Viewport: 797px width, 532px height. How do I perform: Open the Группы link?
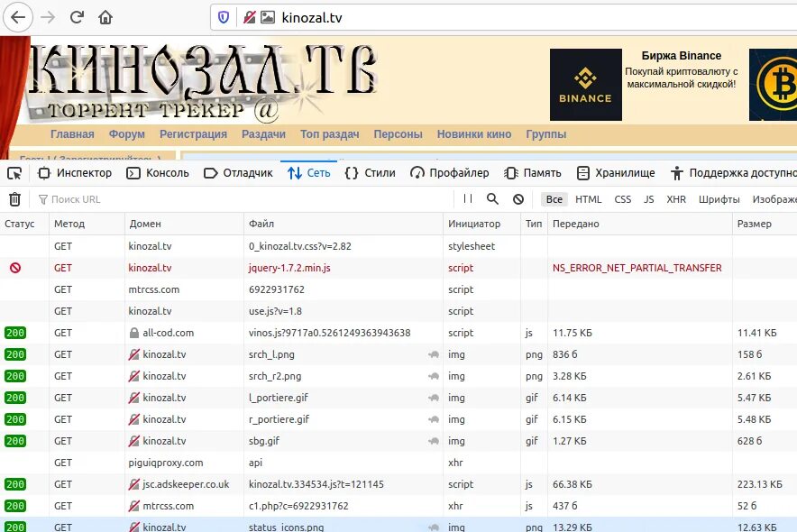click(x=545, y=134)
